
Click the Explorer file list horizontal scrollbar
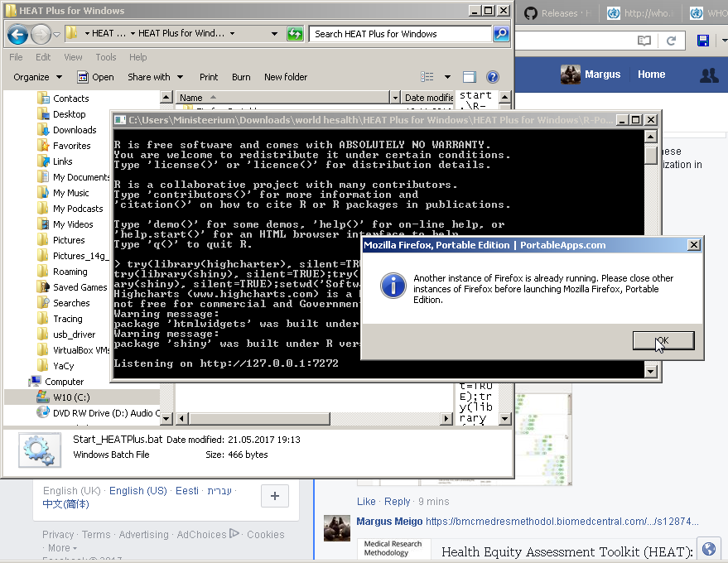coord(260,419)
